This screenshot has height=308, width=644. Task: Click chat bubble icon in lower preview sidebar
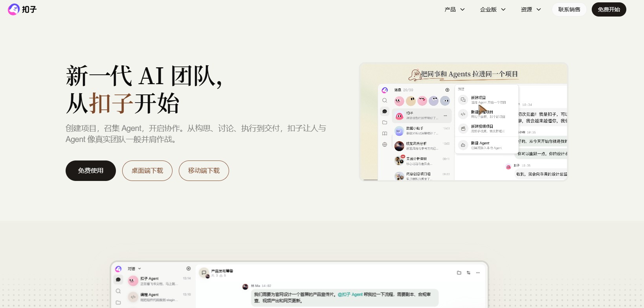pos(118,280)
